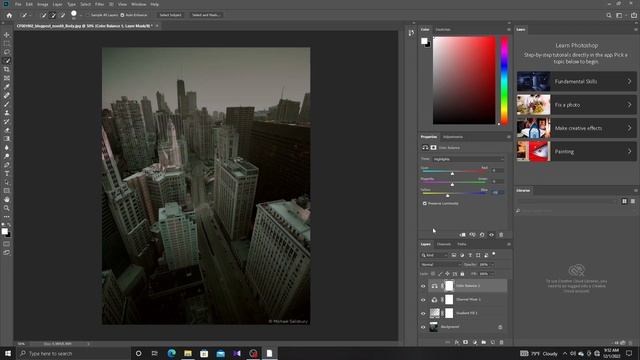Select the Quick Selection tool in toolbar
Viewport: 640px width, 360px height.
[7, 60]
